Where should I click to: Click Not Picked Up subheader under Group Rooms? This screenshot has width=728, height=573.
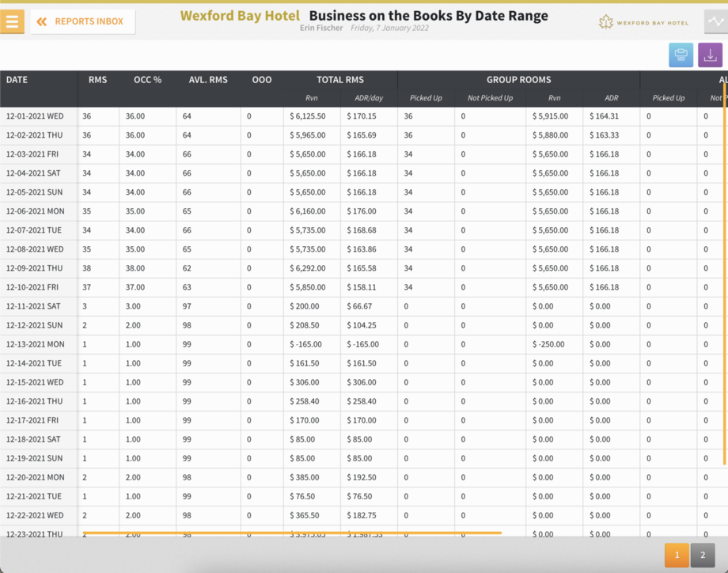pos(490,98)
